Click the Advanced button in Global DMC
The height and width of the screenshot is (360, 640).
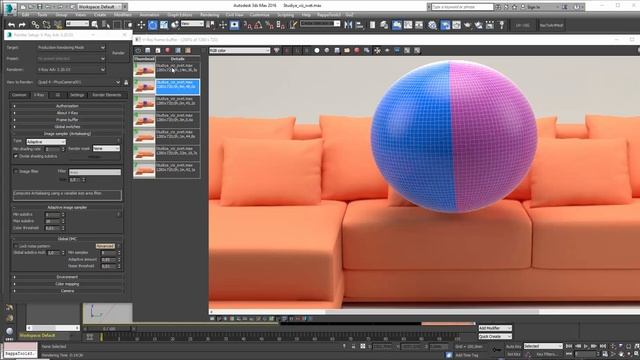click(105, 246)
